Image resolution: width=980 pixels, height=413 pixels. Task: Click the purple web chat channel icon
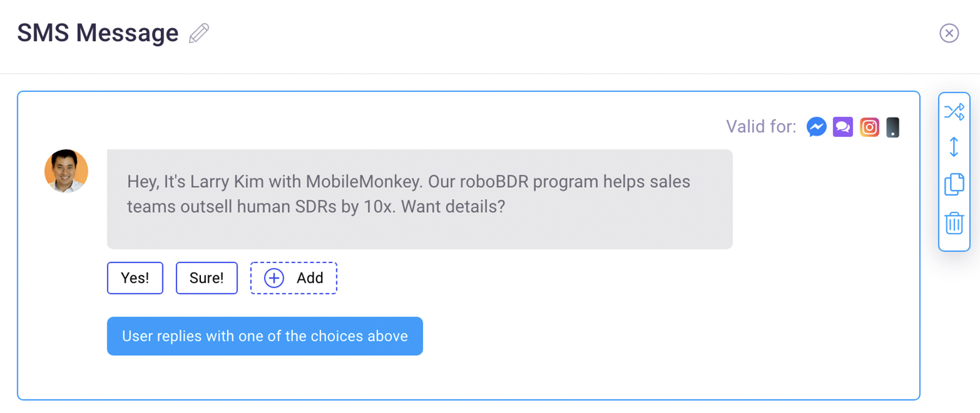pos(843,127)
